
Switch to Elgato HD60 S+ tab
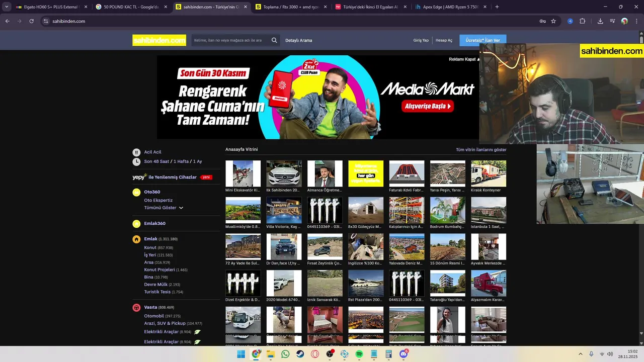[x=51, y=7]
